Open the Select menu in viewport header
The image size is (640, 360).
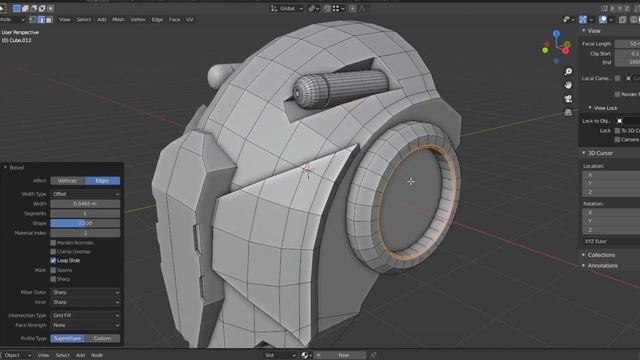coord(84,20)
